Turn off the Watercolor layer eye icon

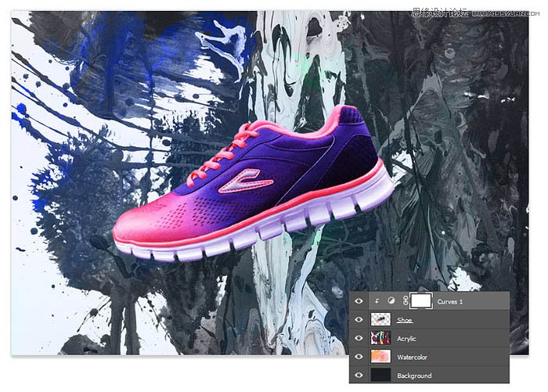coord(359,357)
